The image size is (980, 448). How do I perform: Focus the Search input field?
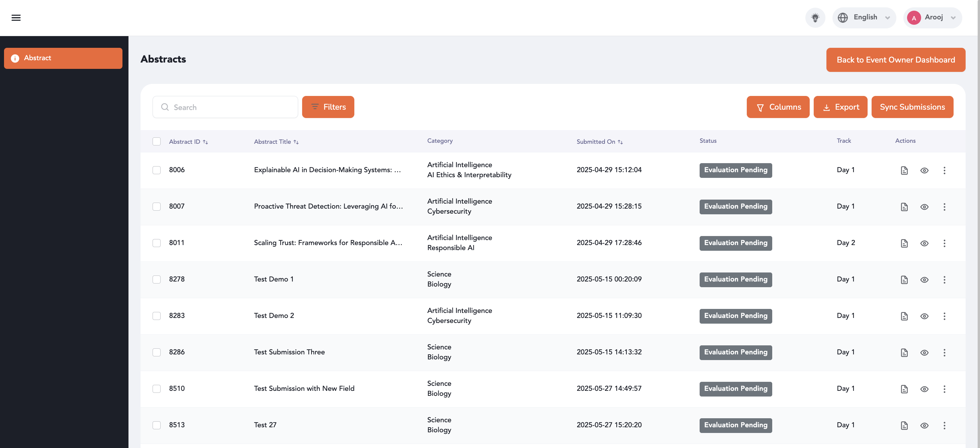point(225,107)
